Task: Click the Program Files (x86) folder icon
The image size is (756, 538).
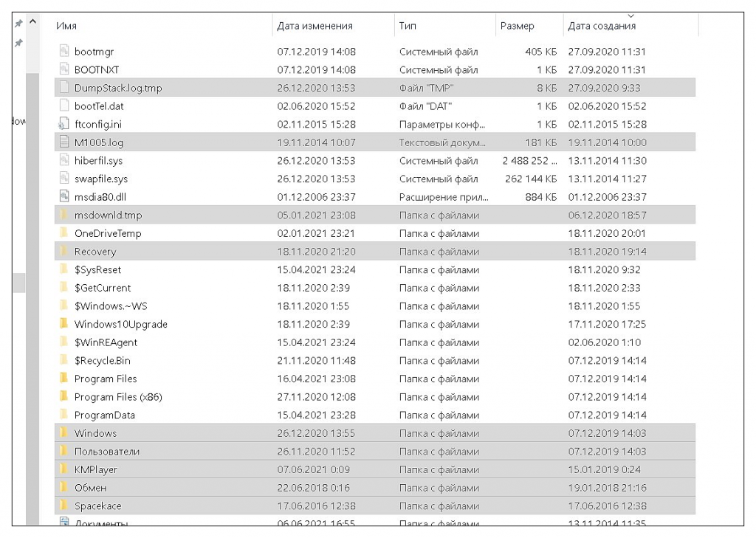Action: point(63,396)
